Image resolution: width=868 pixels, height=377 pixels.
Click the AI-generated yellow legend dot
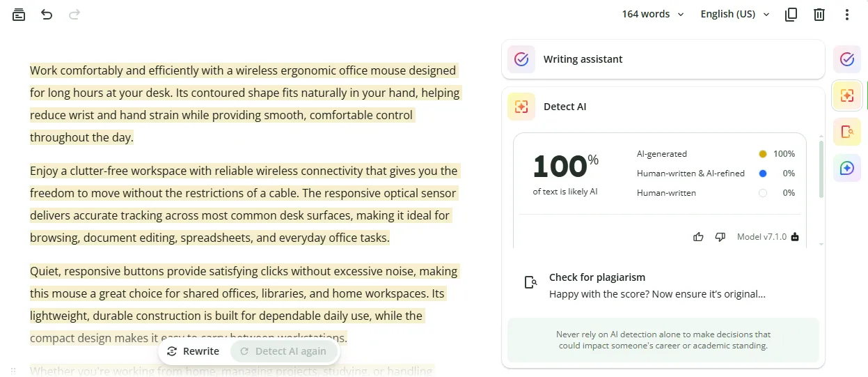[x=763, y=154]
